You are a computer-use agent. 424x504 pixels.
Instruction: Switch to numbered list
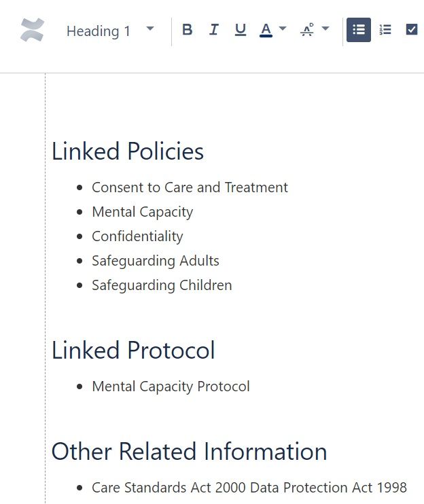click(385, 30)
